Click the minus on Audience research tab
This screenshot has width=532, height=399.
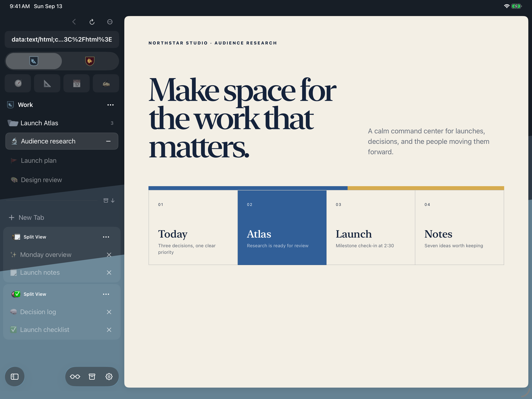coord(108,141)
